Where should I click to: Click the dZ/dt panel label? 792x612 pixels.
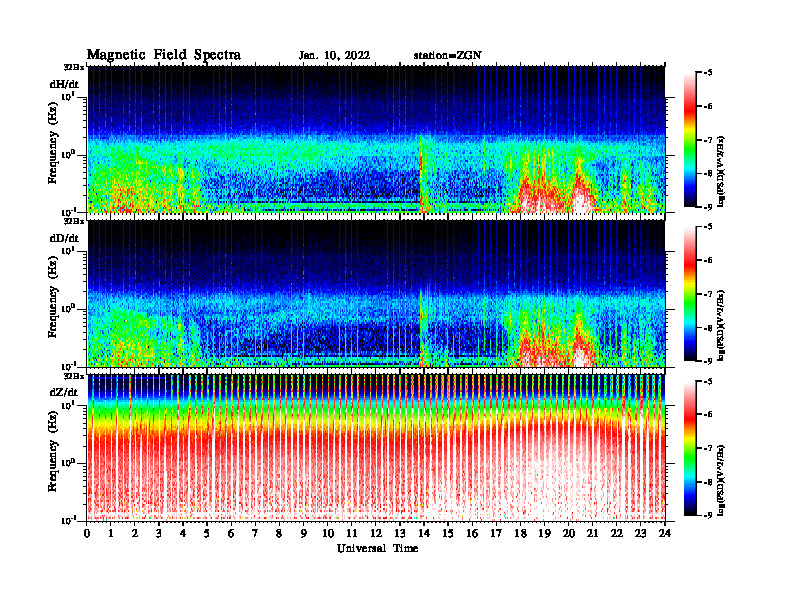[64, 392]
